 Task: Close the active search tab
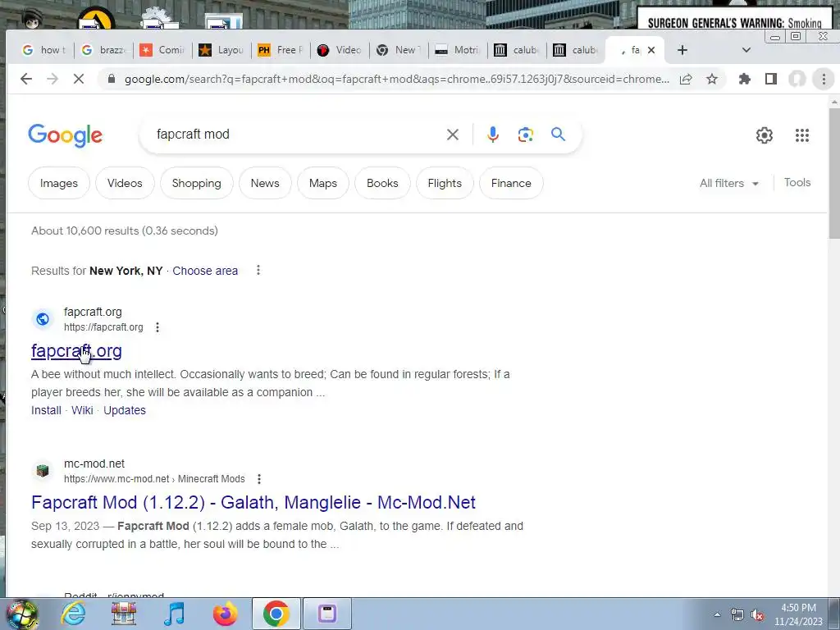tap(651, 50)
